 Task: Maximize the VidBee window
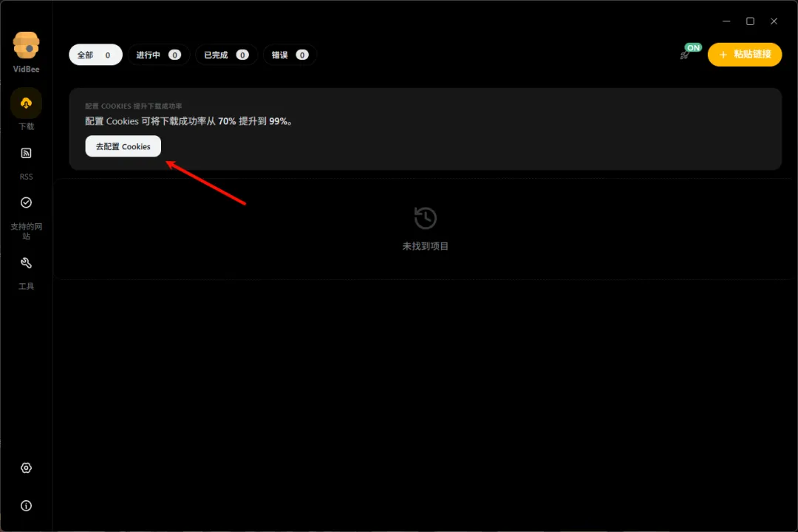click(750, 21)
